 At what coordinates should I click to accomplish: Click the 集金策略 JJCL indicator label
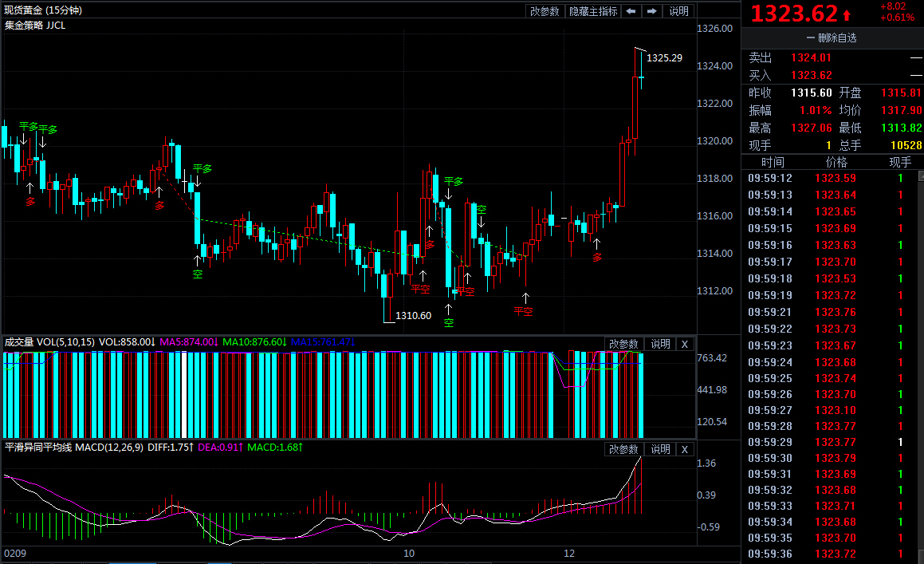pyautogui.click(x=35, y=25)
